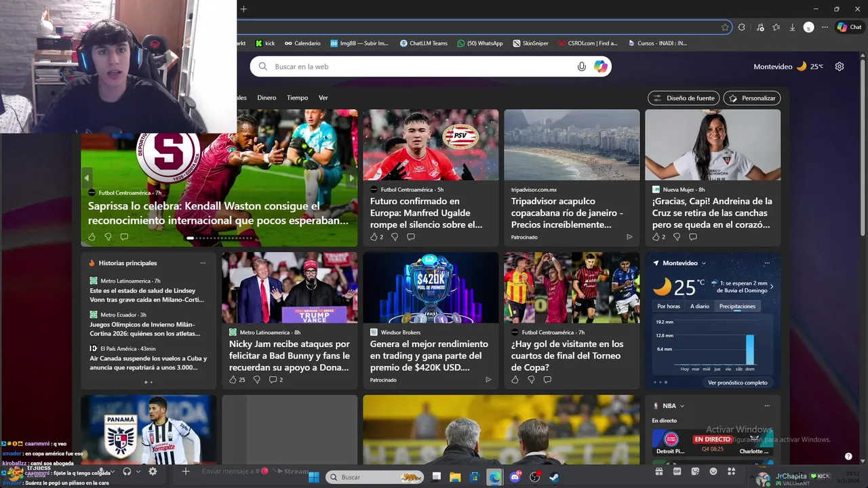Go to next slide in Saprissa carousel
Screen dimensions: 868x488
pyautogui.click(x=351, y=178)
